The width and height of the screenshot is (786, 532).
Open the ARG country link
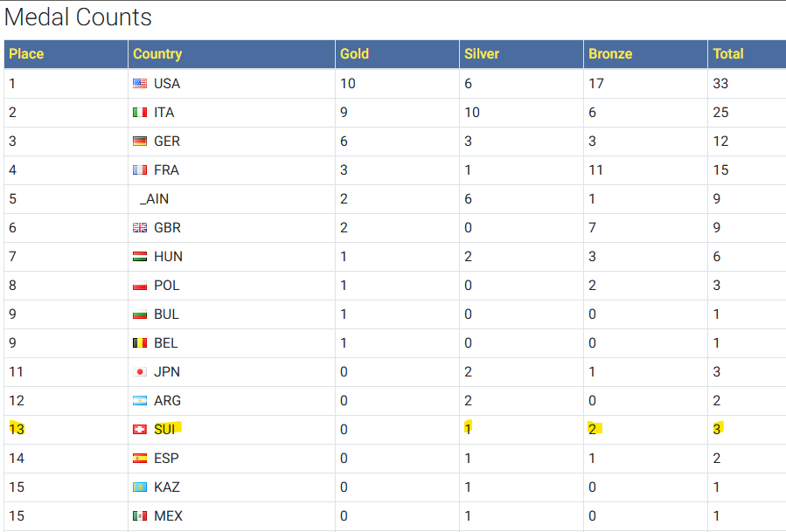[167, 401]
